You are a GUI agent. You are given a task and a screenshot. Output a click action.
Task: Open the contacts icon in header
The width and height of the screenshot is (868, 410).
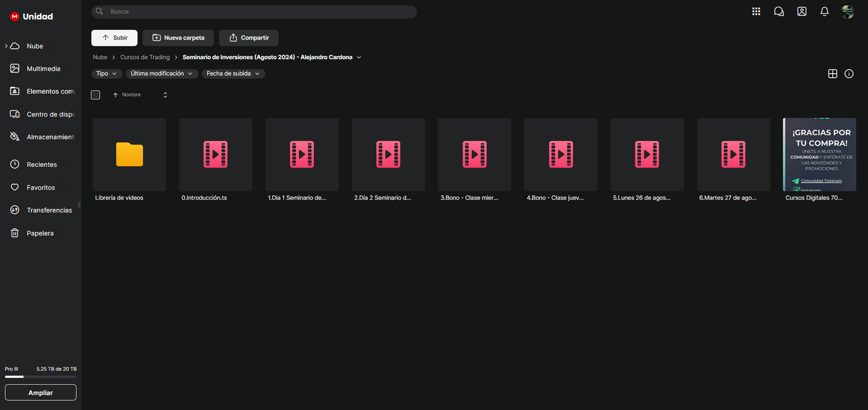802,11
